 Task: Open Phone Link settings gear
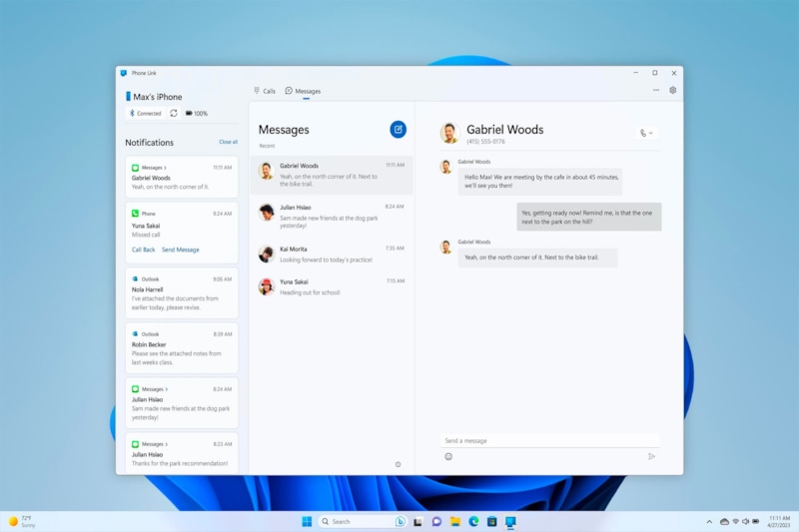tap(672, 90)
